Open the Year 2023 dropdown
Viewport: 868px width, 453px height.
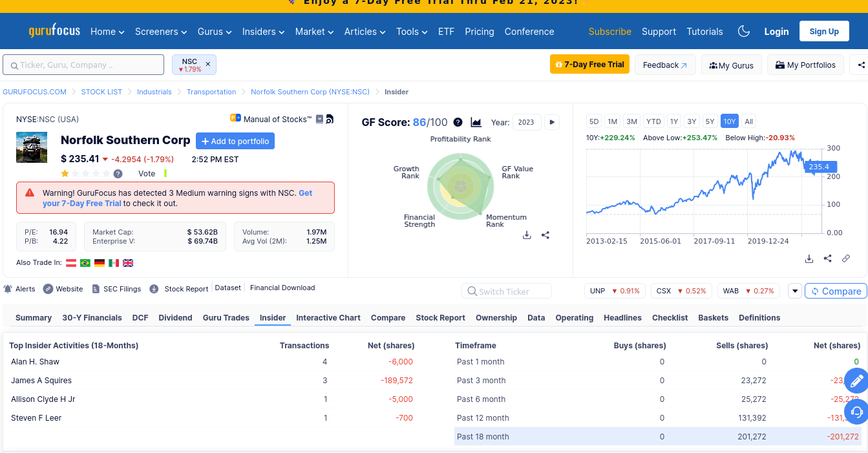pyautogui.click(x=527, y=122)
